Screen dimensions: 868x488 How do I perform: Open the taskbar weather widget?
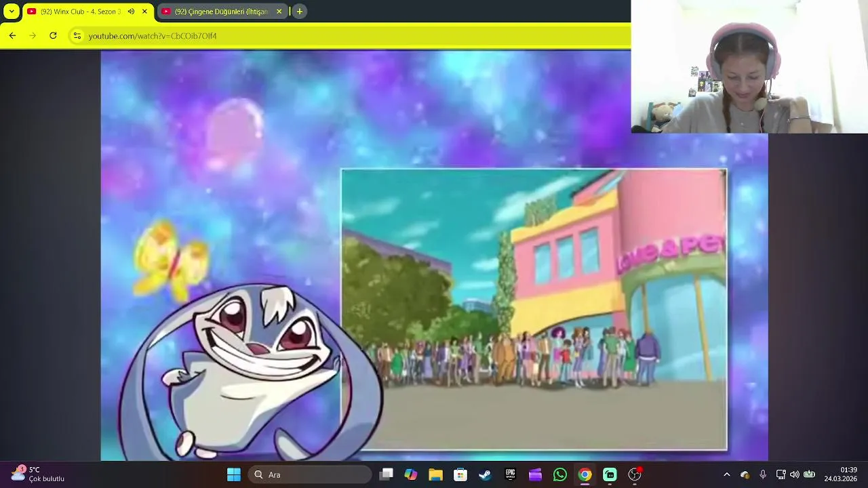click(38, 474)
